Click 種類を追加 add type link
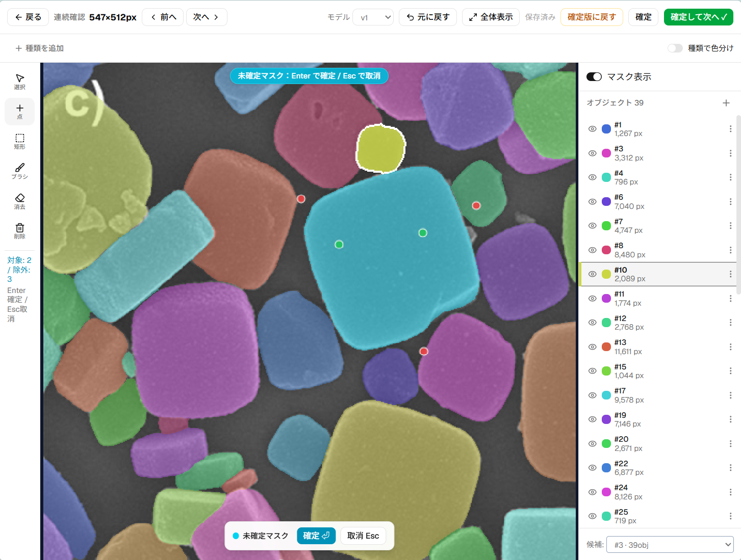The width and height of the screenshot is (741, 560). (40, 48)
